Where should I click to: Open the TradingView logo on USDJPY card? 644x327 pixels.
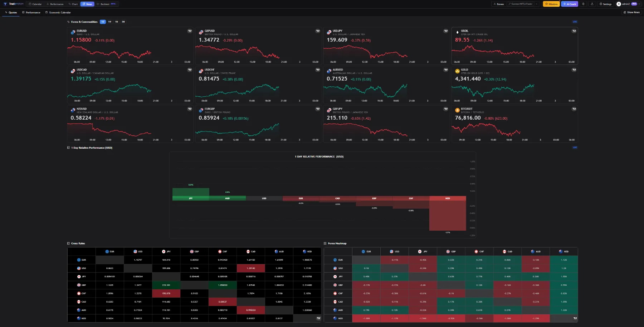[x=446, y=31]
